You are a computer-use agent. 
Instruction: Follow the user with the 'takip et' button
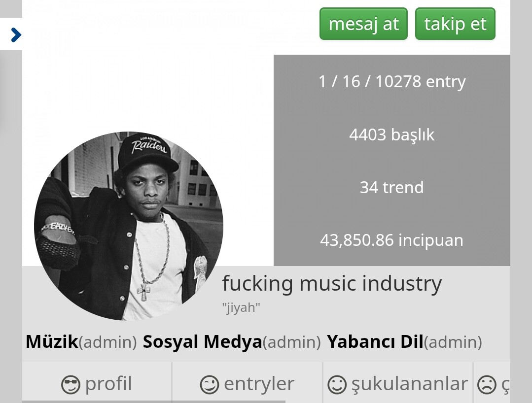[x=455, y=24]
